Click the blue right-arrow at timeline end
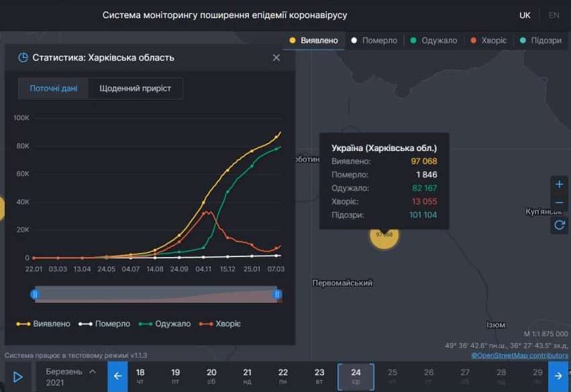571x392 pixels. 559,376
